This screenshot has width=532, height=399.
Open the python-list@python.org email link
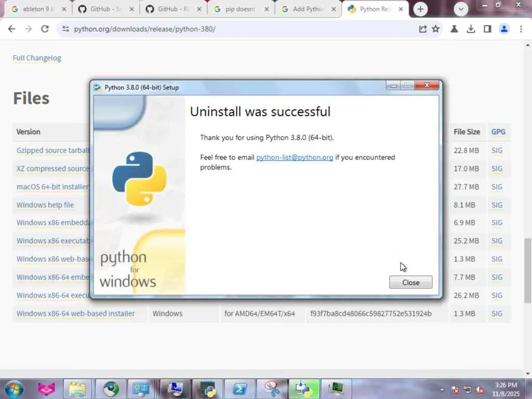[295, 157]
